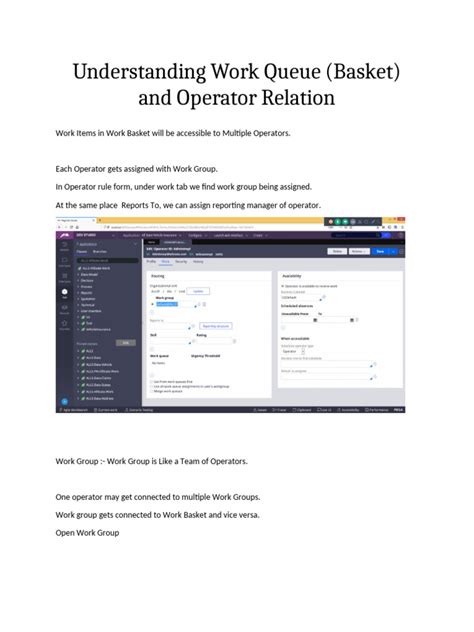Check Get from work queues first

(152, 381)
